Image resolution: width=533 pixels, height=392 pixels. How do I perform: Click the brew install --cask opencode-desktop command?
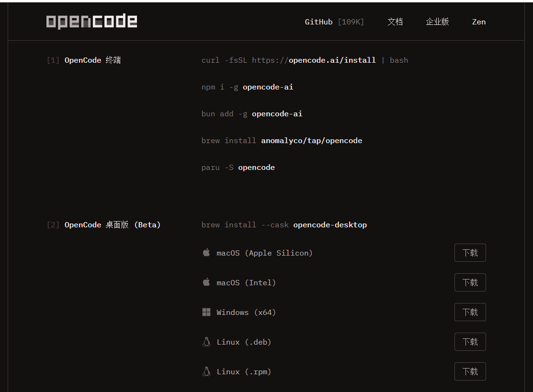[x=284, y=225]
